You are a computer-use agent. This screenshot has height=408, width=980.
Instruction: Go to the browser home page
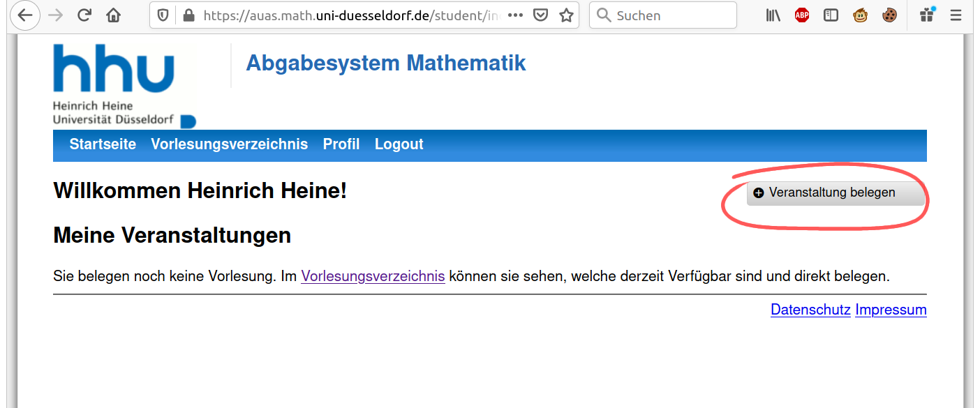[113, 15]
